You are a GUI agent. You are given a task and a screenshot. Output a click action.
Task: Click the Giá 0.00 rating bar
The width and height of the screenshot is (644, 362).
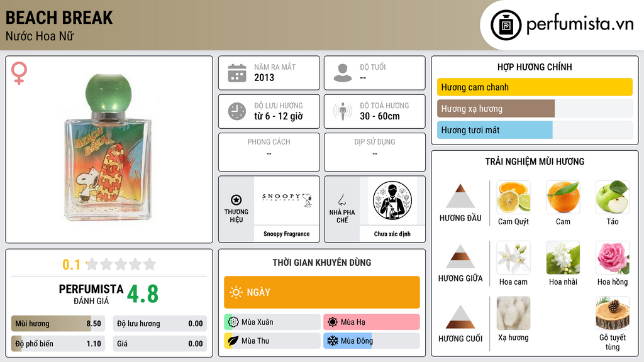click(160, 344)
